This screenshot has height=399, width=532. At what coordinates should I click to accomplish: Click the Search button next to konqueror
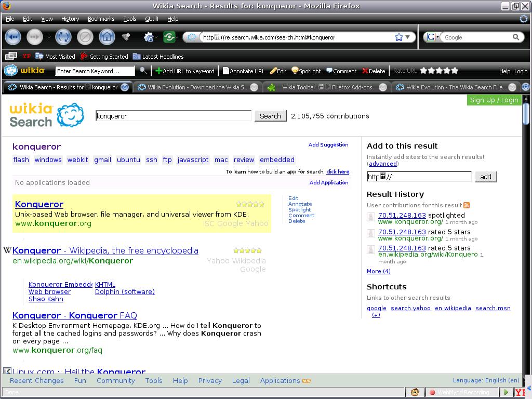(x=270, y=116)
